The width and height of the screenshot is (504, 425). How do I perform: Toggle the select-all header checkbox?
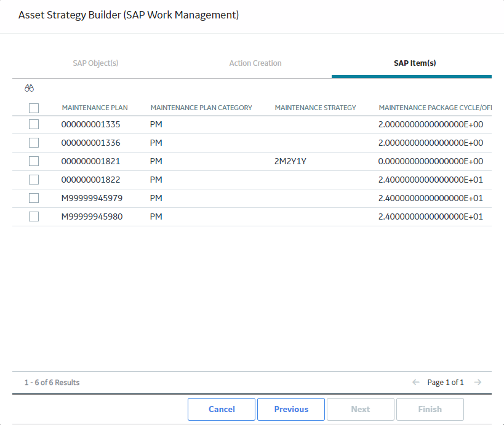tap(34, 108)
